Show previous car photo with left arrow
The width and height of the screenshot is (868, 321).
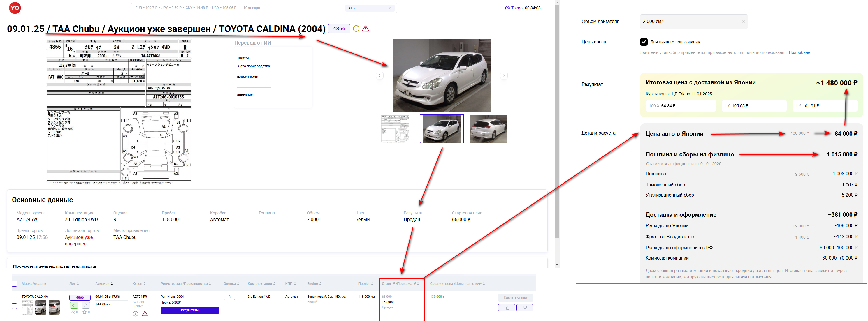click(x=379, y=75)
